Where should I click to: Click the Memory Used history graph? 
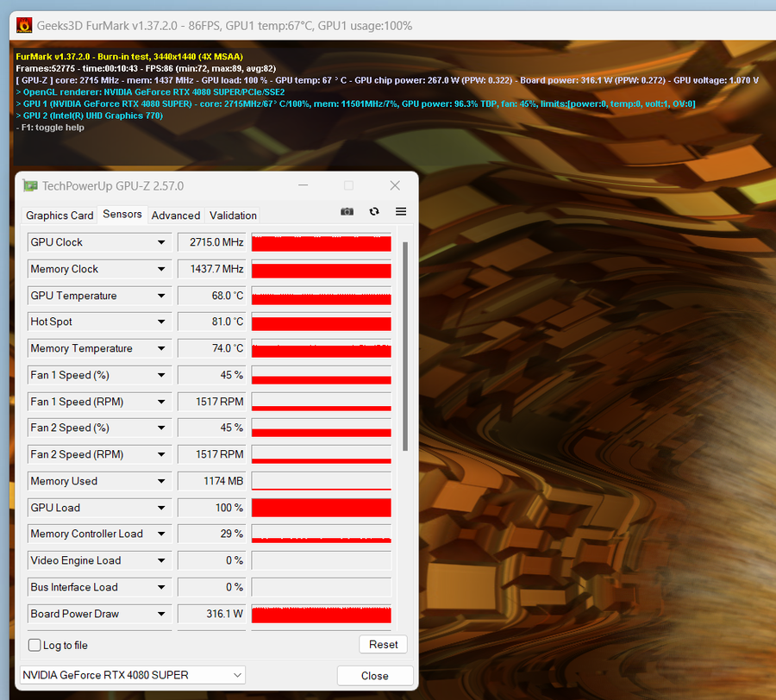click(322, 481)
